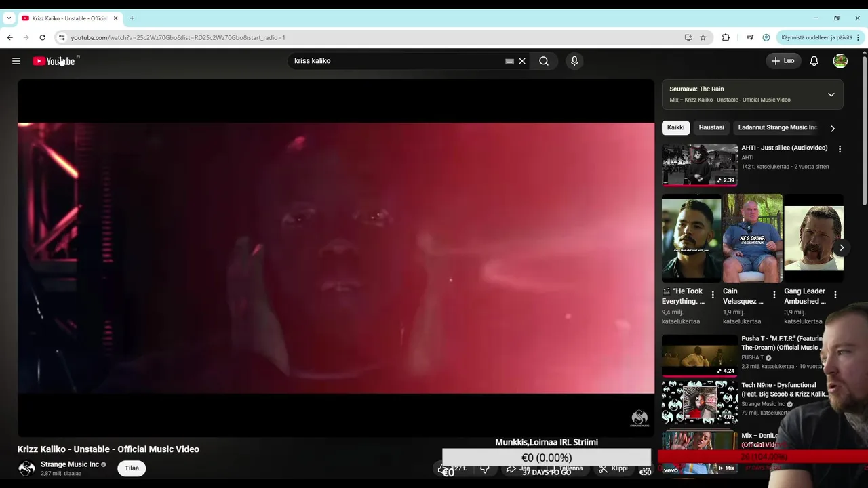
Task: Open media controls icon in toolbar
Action: [749, 37]
